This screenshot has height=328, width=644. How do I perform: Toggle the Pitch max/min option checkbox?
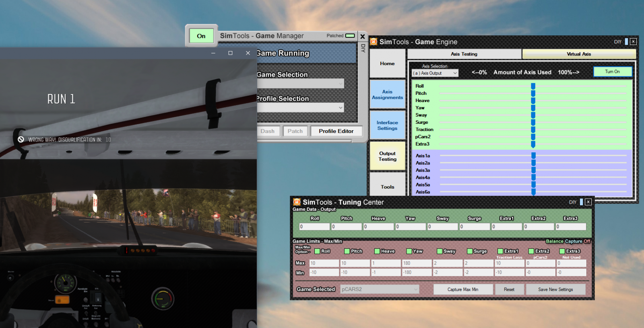click(347, 251)
